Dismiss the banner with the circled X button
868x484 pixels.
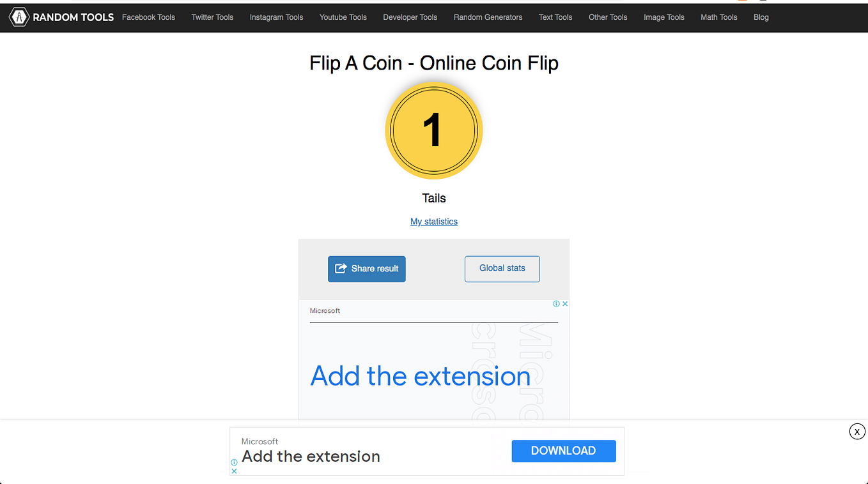point(857,431)
